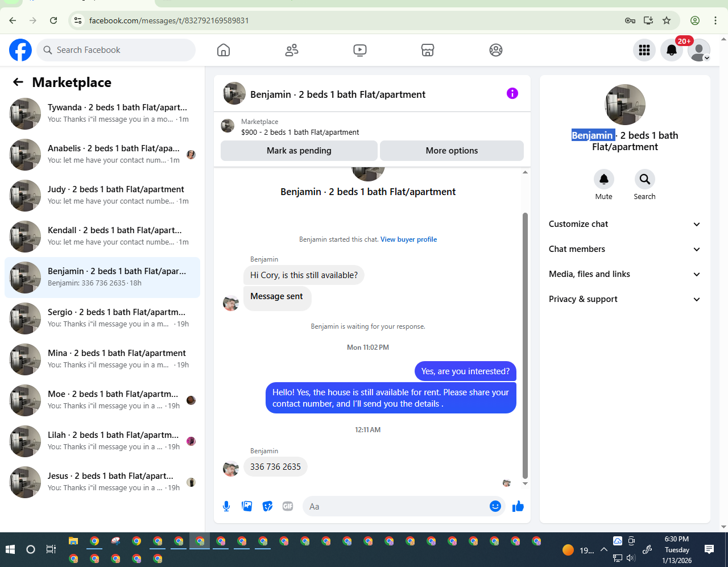Click the Facebook logo
Screen dimensions: 728x567
pyautogui.click(x=20, y=50)
